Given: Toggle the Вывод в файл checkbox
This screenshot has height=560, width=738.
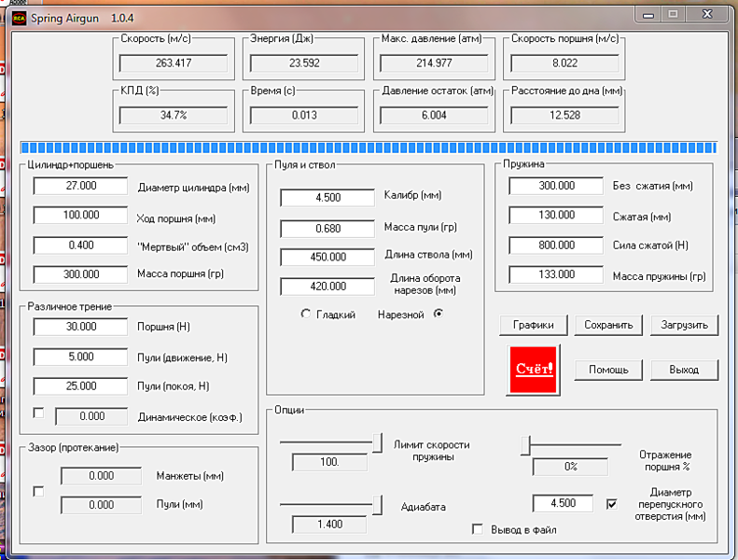Looking at the screenshot, I should (x=478, y=529).
